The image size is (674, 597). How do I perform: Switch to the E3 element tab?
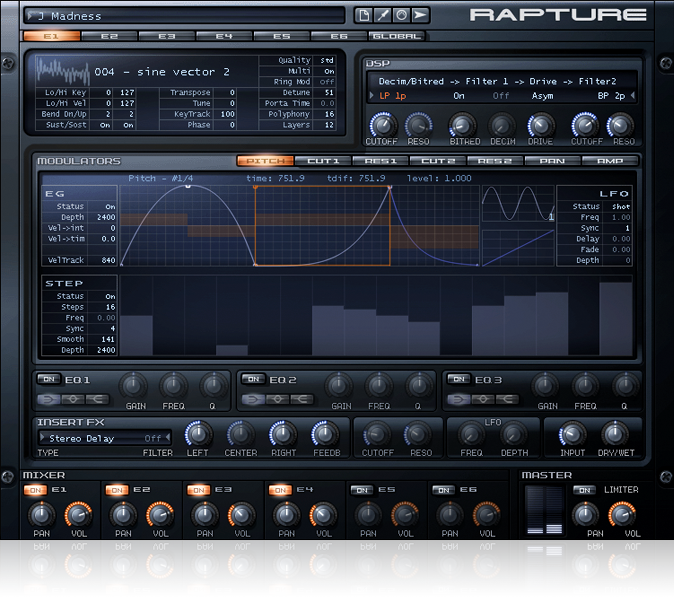pos(166,36)
